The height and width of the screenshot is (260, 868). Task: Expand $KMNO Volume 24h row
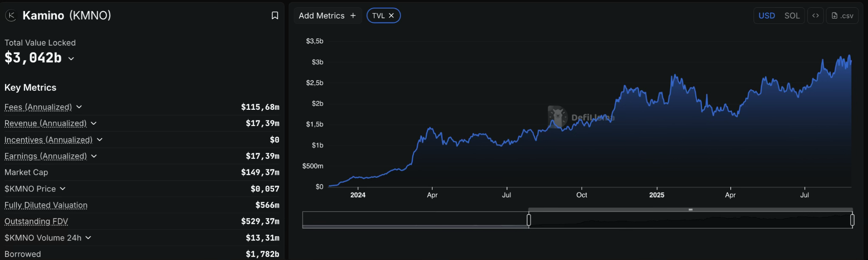(88, 238)
